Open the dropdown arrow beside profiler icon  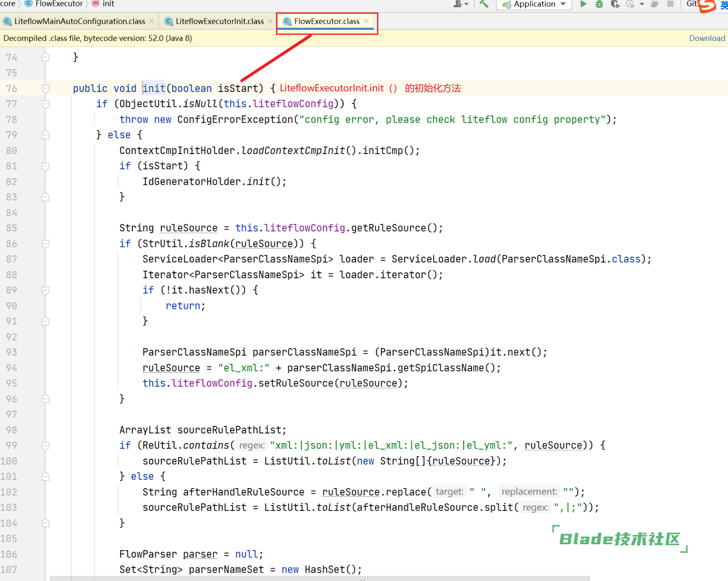[x=642, y=4]
